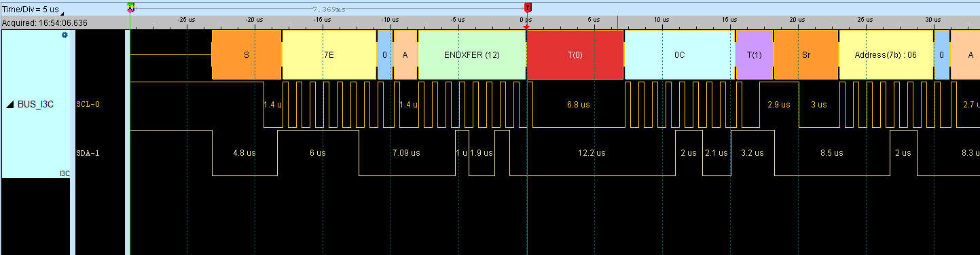Select the orange S start packet
Viewport: 980px width, 255px height.
(x=247, y=55)
